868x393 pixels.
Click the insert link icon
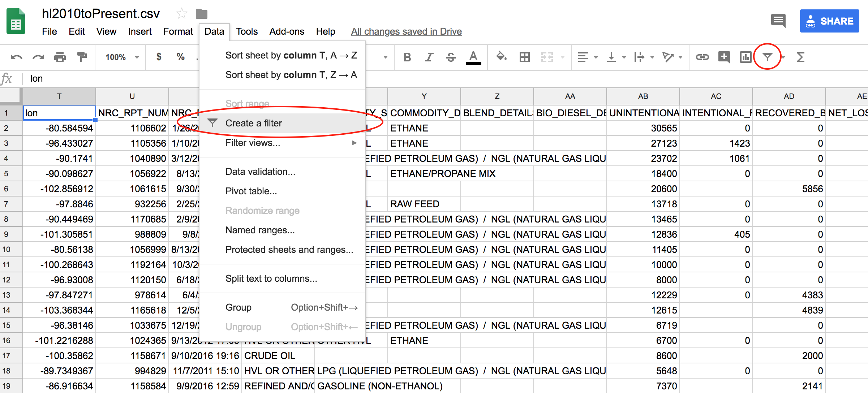(x=702, y=57)
